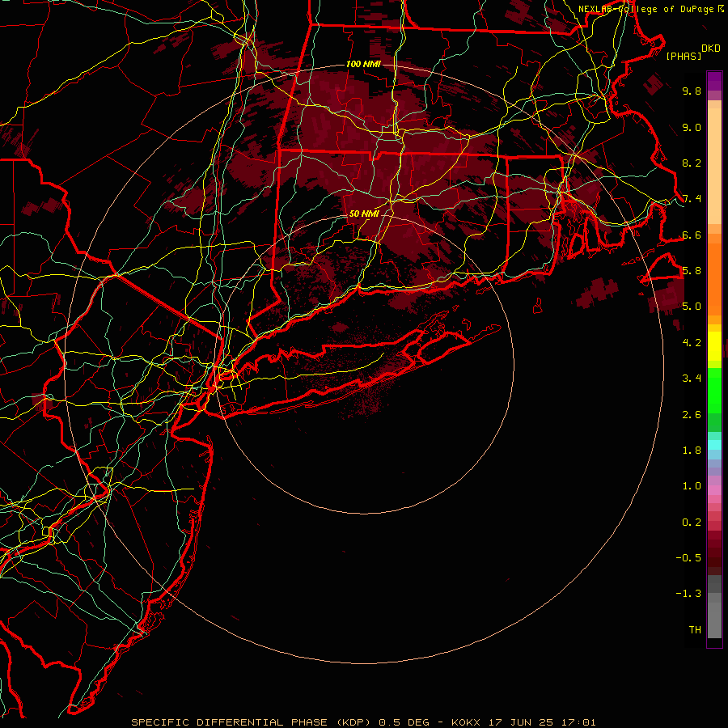The image size is (728, 728).
Task: Click the 9.8 color scale value
Action: (692, 91)
